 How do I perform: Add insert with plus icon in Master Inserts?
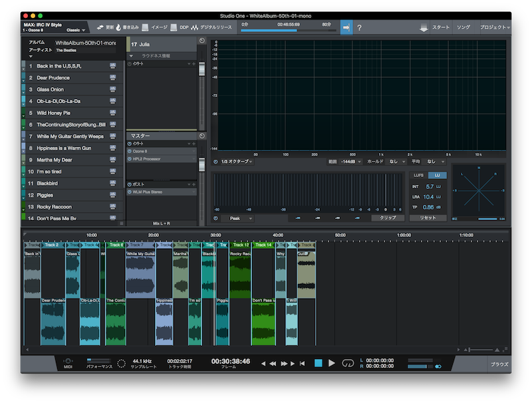click(194, 144)
